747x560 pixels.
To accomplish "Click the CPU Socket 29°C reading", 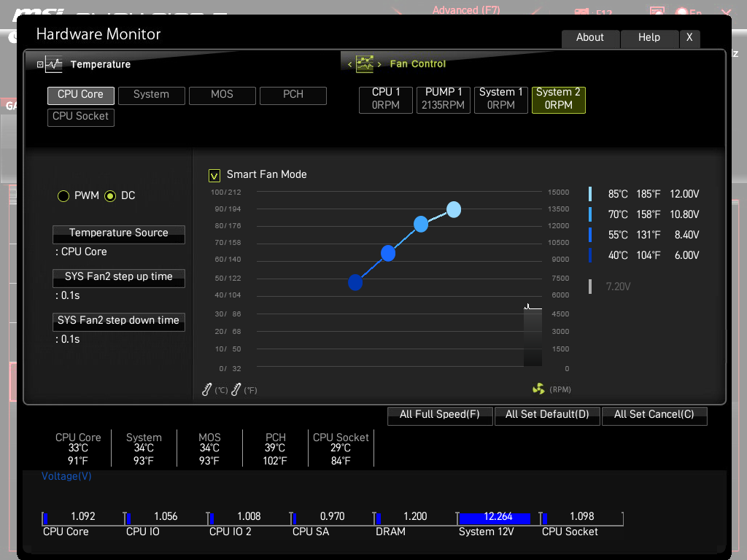I will click(x=341, y=448).
